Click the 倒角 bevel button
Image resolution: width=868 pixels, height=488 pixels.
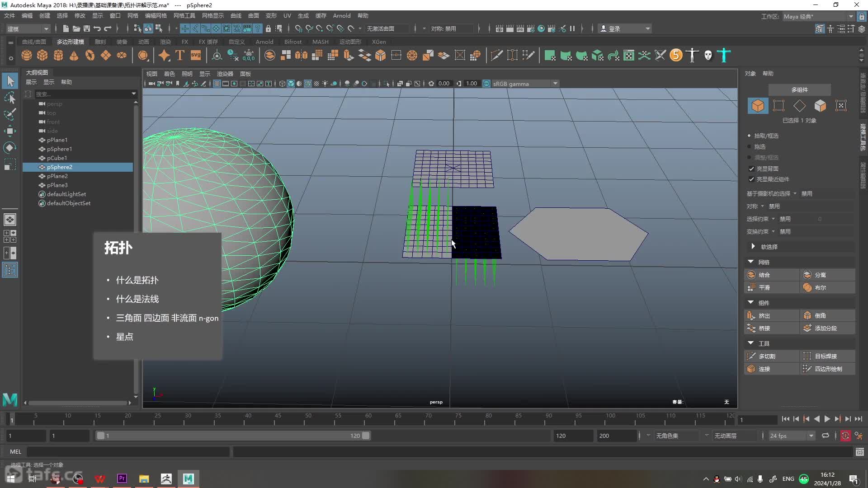(828, 315)
